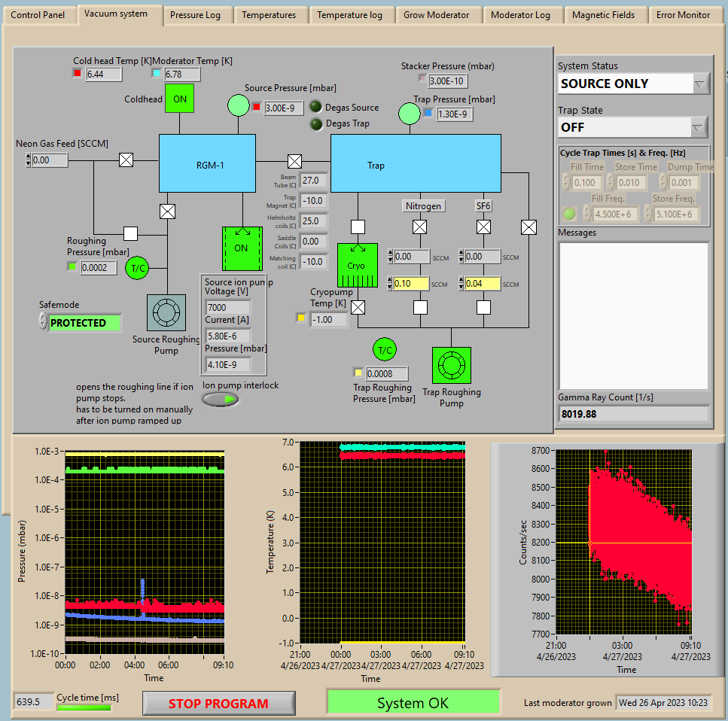Click the valve below the Nitrogen label
The width and height of the screenshot is (728, 721).
[x=420, y=227]
